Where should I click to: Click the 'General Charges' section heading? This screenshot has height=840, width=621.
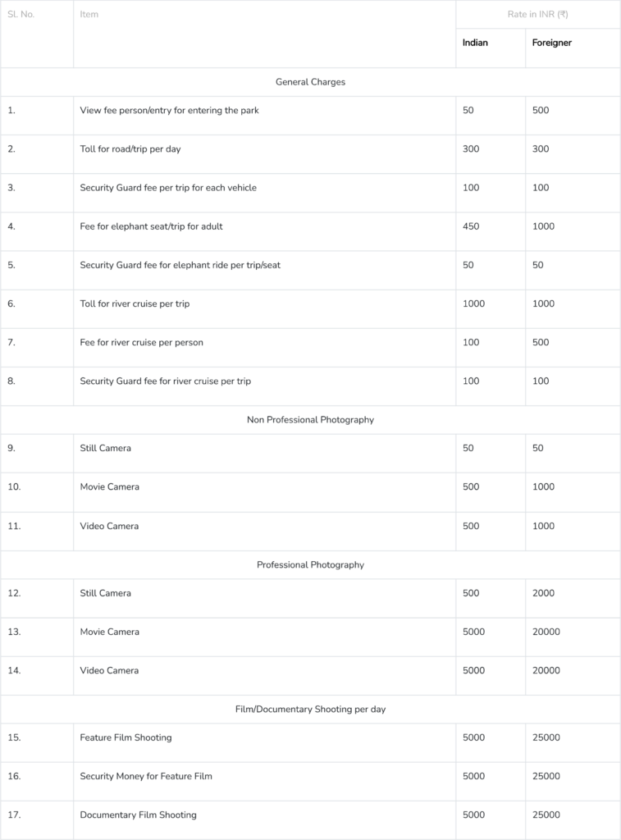point(310,82)
